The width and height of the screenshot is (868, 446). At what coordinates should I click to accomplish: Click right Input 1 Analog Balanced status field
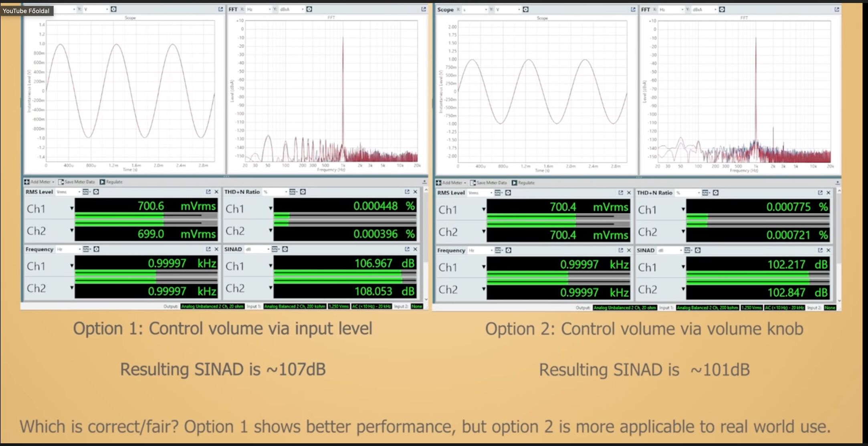(x=707, y=307)
